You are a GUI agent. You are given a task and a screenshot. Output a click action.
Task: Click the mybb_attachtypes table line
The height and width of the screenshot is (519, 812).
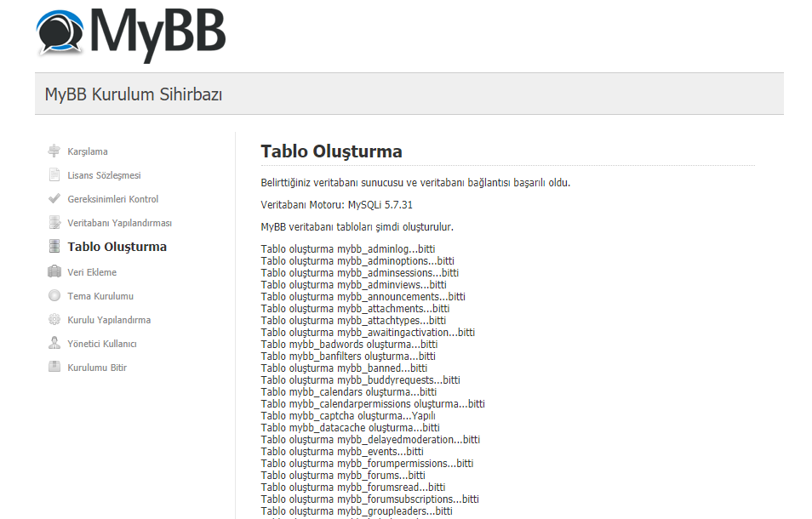tap(353, 320)
